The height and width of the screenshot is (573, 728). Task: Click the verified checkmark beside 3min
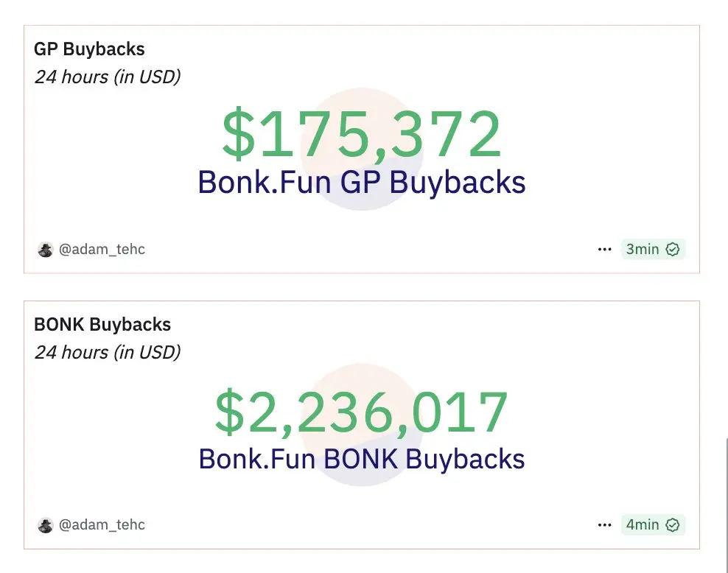[x=672, y=249]
